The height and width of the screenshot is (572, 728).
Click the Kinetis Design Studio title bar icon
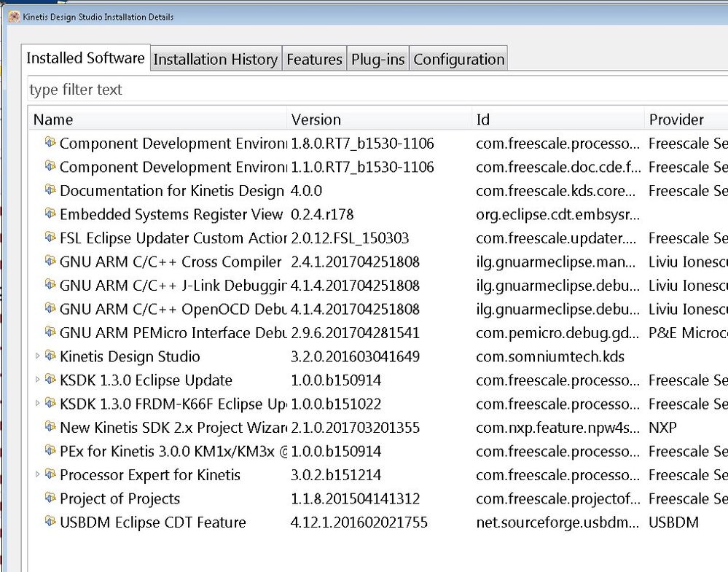click(x=15, y=17)
